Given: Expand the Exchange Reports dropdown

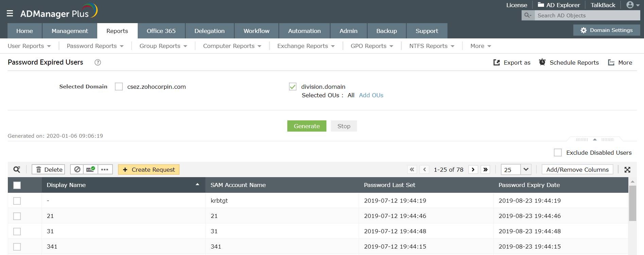Looking at the screenshot, I should click(306, 46).
